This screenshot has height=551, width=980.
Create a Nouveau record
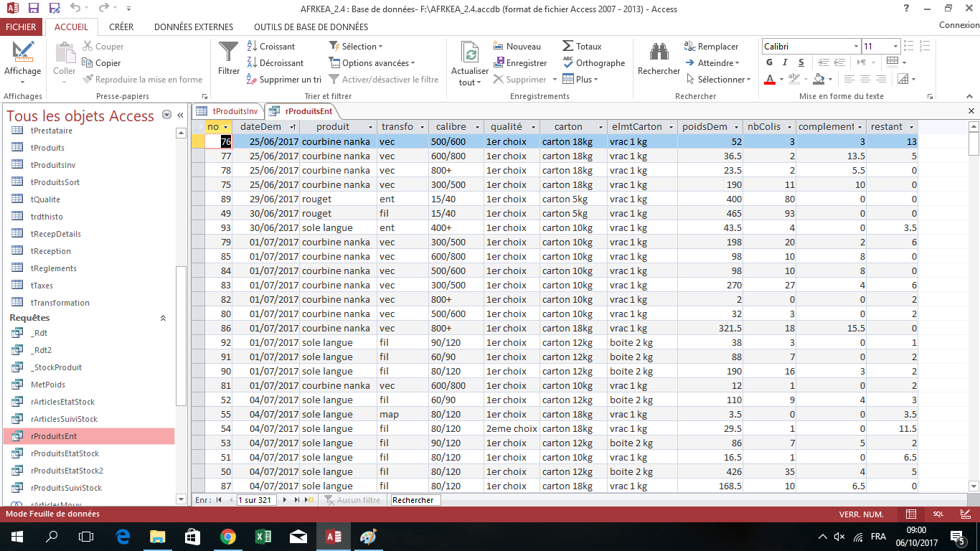[x=517, y=47]
